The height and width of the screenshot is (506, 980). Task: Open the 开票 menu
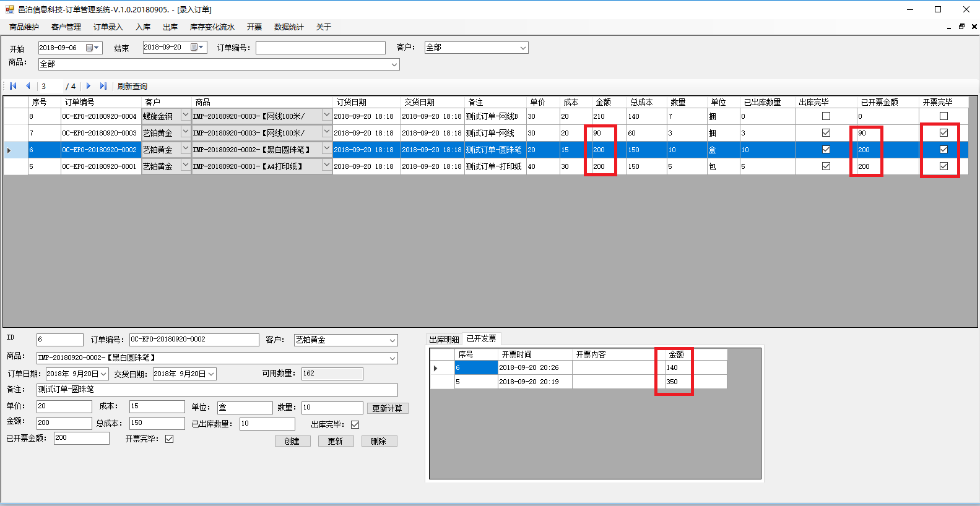254,27
